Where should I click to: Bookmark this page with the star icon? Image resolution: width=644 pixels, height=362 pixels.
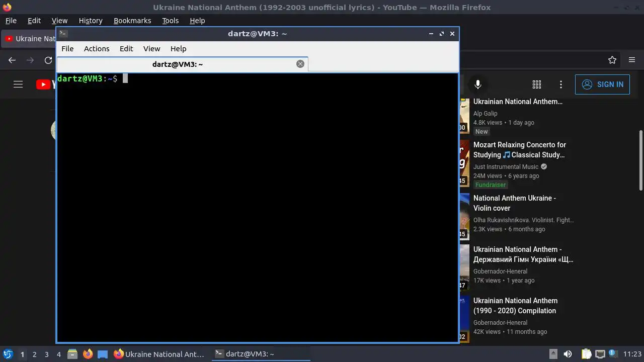(612, 60)
